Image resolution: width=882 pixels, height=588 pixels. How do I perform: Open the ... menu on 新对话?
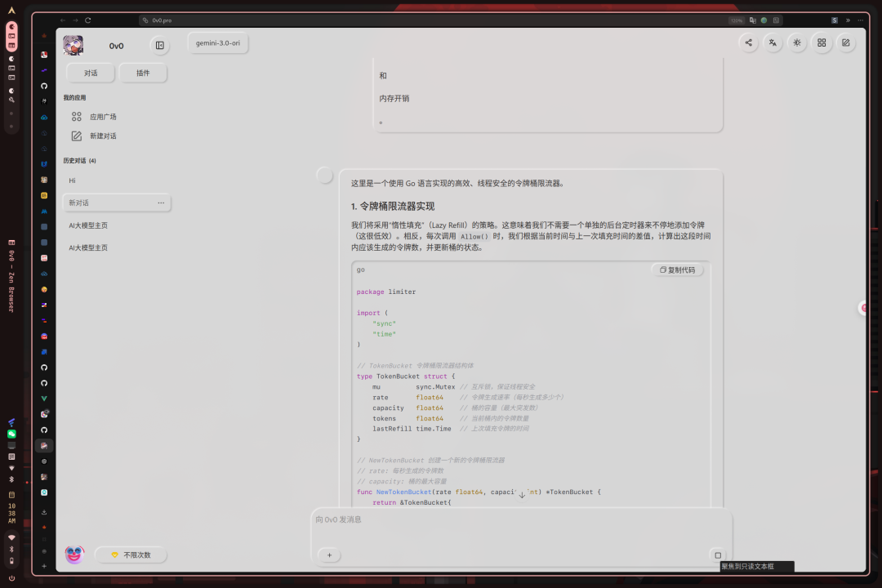161,203
